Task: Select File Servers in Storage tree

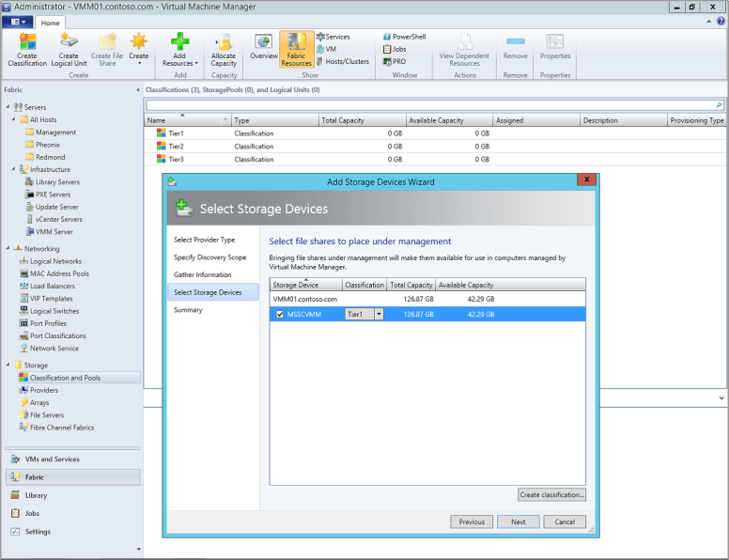Action: coord(47,415)
